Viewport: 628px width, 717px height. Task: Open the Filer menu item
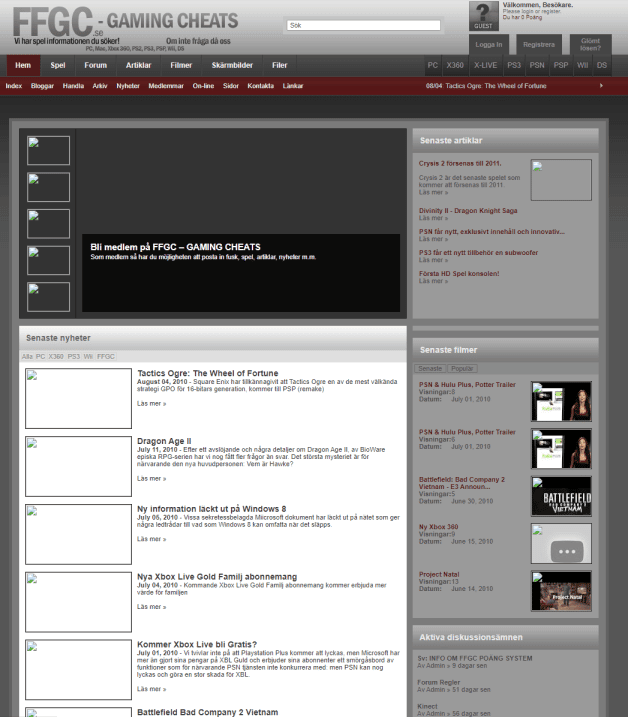pos(279,65)
